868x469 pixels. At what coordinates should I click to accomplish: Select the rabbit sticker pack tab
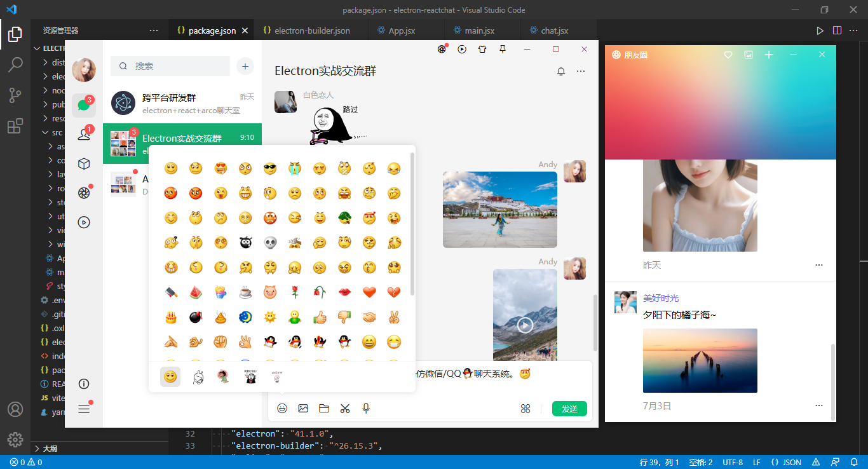198,377
